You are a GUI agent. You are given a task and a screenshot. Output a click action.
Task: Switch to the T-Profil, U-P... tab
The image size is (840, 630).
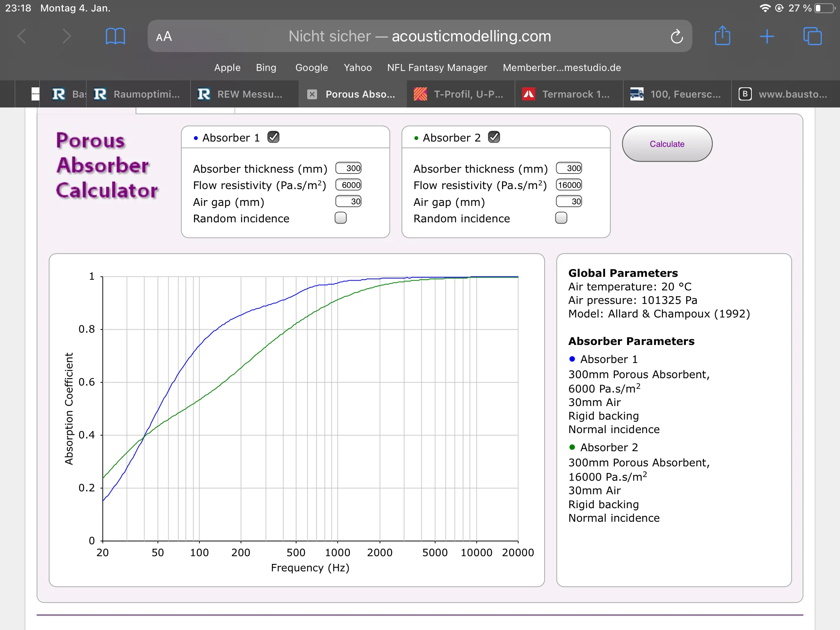click(x=461, y=94)
